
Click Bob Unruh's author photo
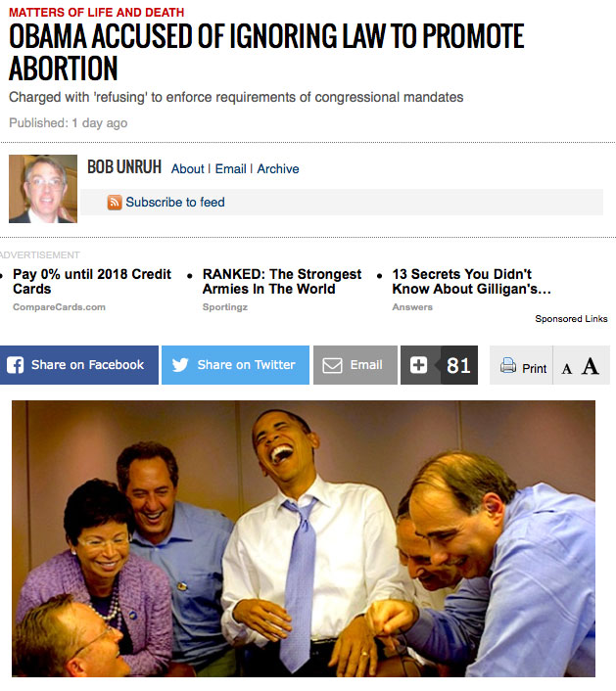(43, 189)
